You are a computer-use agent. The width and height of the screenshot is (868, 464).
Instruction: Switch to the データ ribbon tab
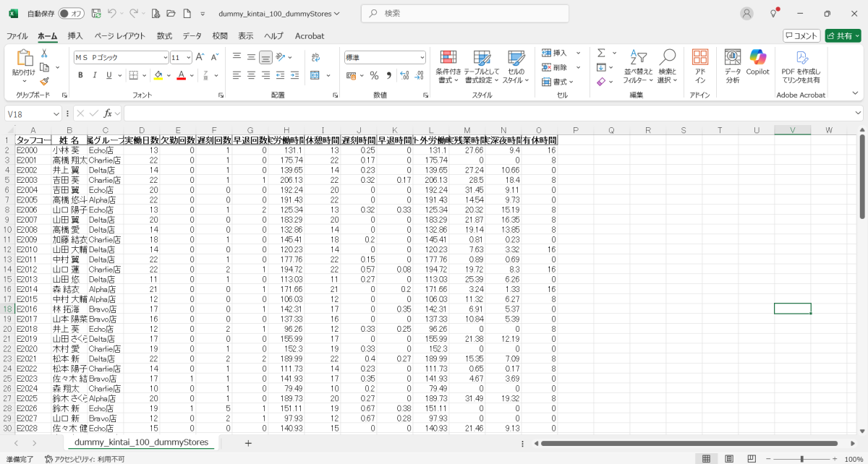192,35
